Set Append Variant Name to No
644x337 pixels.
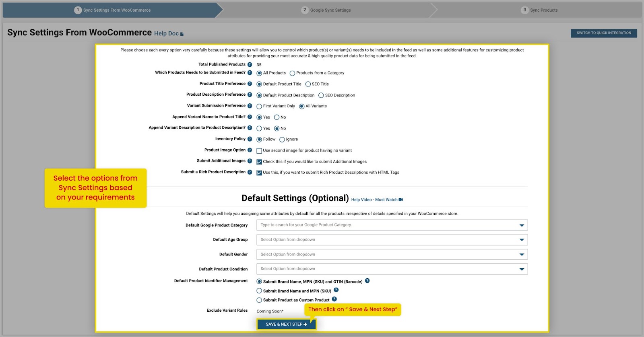pyautogui.click(x=277, y=117)
